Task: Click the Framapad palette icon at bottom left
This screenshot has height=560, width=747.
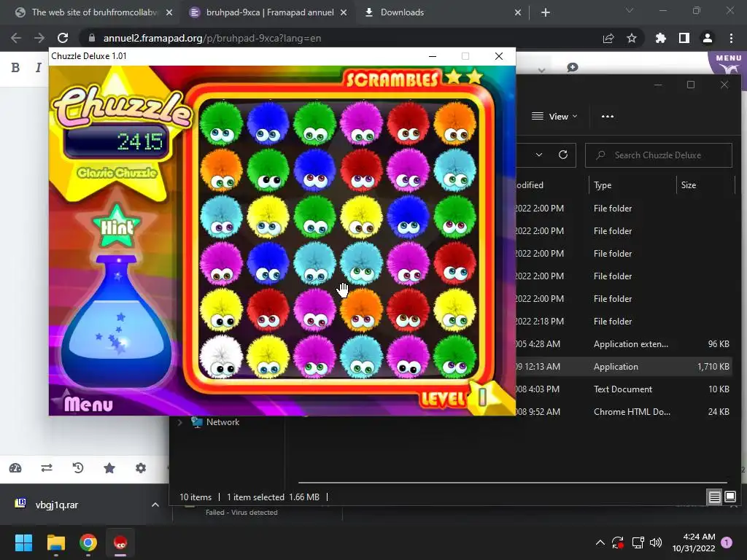Action: click(x=16, y=468)
